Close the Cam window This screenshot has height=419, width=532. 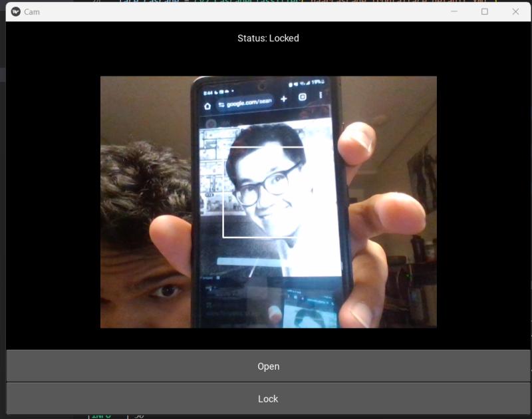[x=515, y=11]
